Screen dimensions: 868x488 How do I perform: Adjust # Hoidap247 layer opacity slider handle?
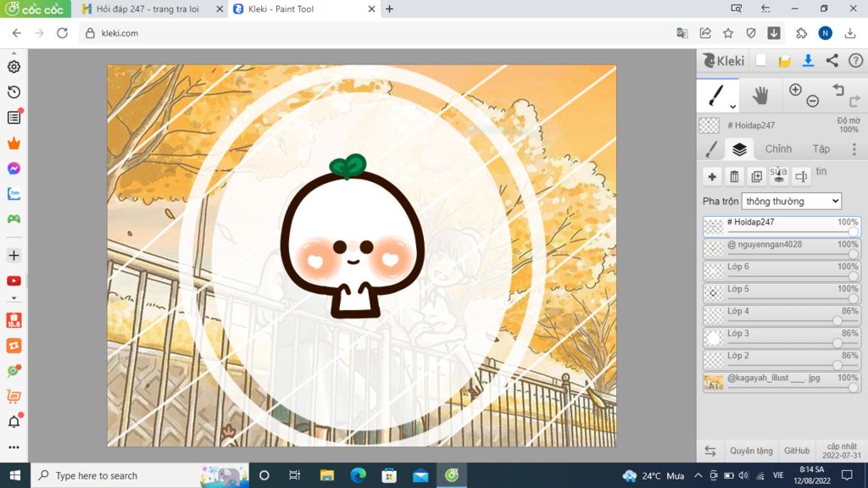(x=853, y=232)
